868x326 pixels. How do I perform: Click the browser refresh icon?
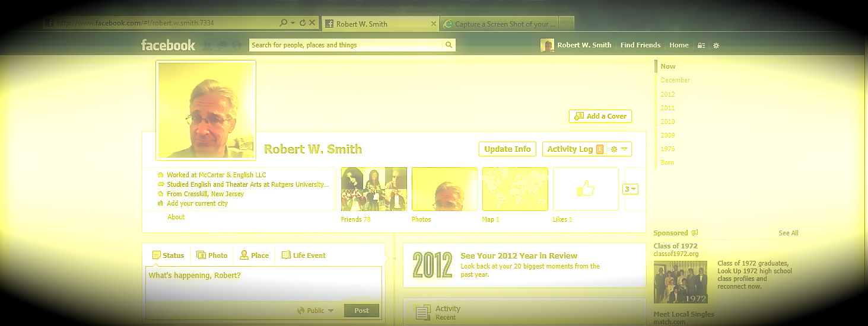point(303,23)
